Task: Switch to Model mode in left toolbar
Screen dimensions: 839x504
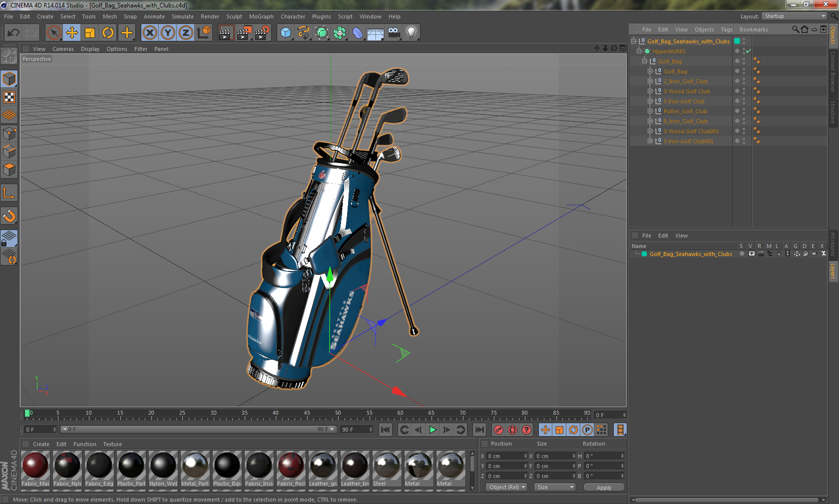Action: tap(9, 79)
